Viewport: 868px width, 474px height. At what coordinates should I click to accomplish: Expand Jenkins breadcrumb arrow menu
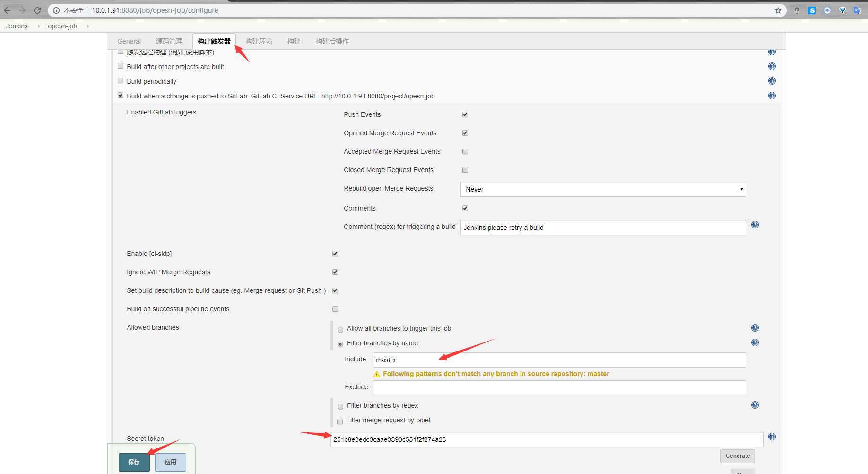point(39,26)
